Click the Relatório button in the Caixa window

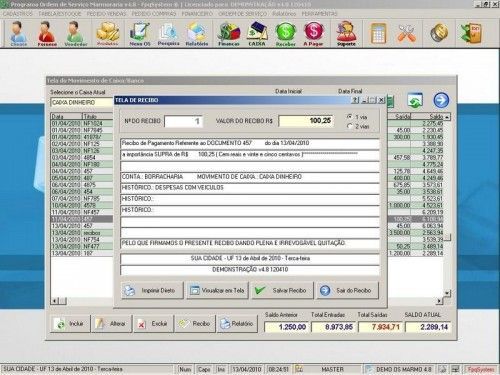[237, 324]
